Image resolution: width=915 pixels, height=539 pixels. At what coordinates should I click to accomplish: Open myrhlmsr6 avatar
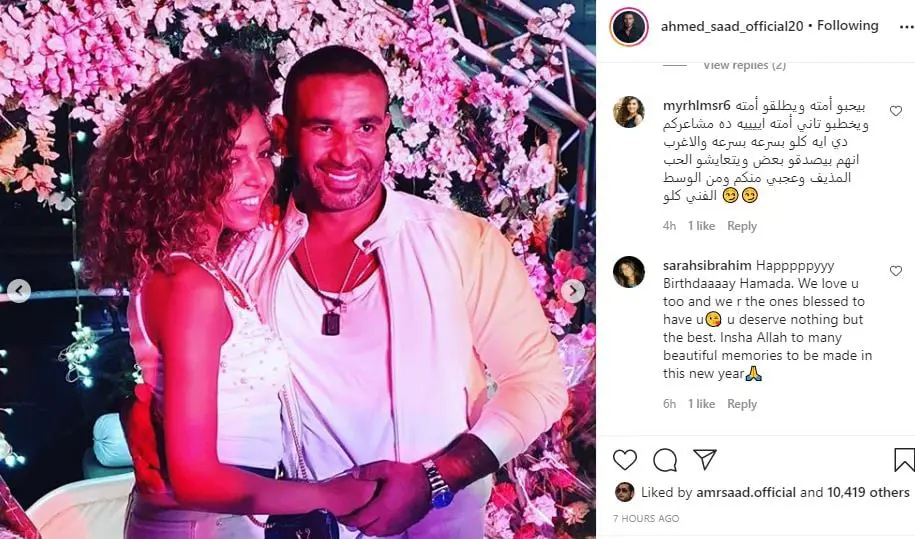tap(629, 112)
